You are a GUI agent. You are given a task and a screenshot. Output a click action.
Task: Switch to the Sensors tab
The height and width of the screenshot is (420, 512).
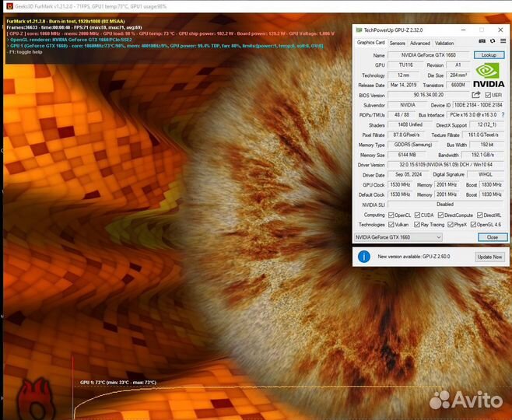coord(397,43)
